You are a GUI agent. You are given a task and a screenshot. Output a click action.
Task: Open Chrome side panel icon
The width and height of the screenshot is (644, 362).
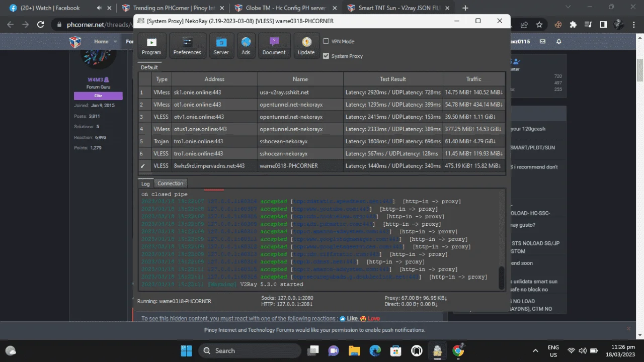(603, 25)
